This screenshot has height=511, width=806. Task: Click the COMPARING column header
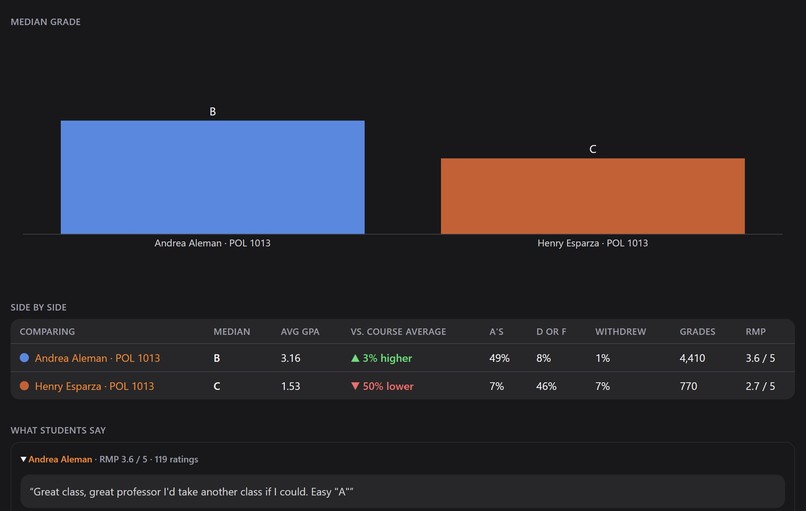pyautogui.click(x=47, y=332)
